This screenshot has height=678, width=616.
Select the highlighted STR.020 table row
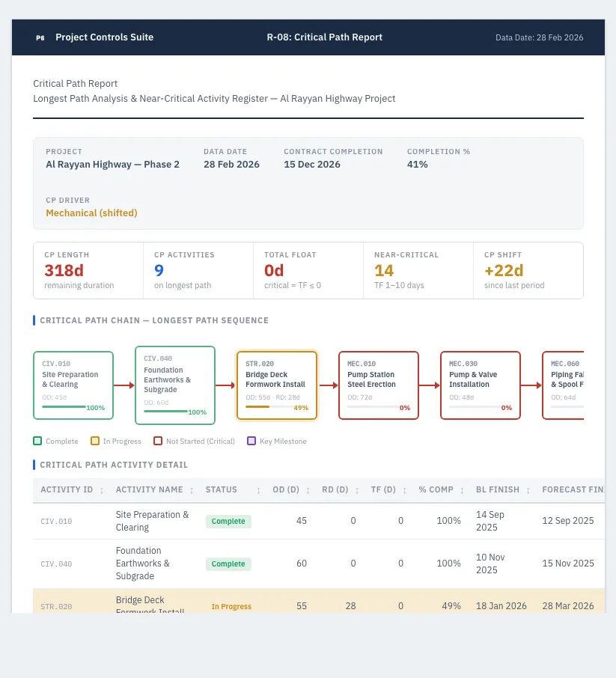coord(319,601)
